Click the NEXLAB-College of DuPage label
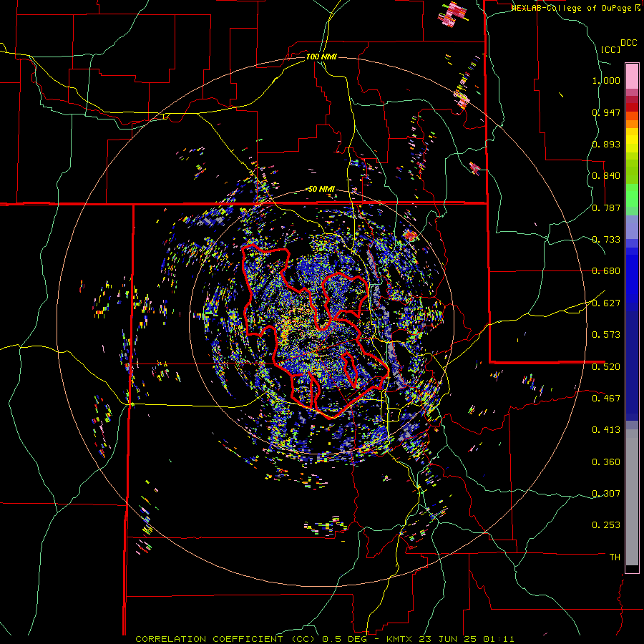This screenshot has height=644, width=644. coord(572,8)
